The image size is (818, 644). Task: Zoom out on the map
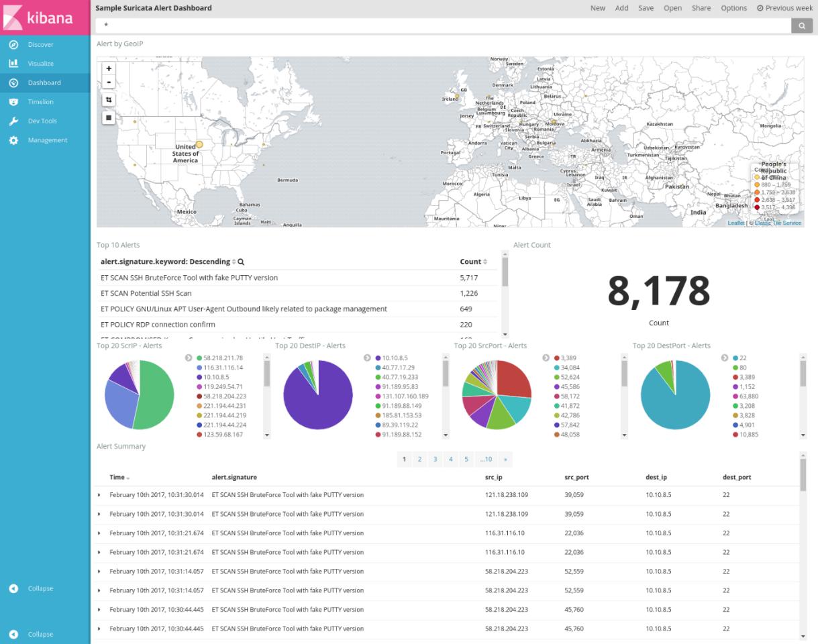click(109, 83)
